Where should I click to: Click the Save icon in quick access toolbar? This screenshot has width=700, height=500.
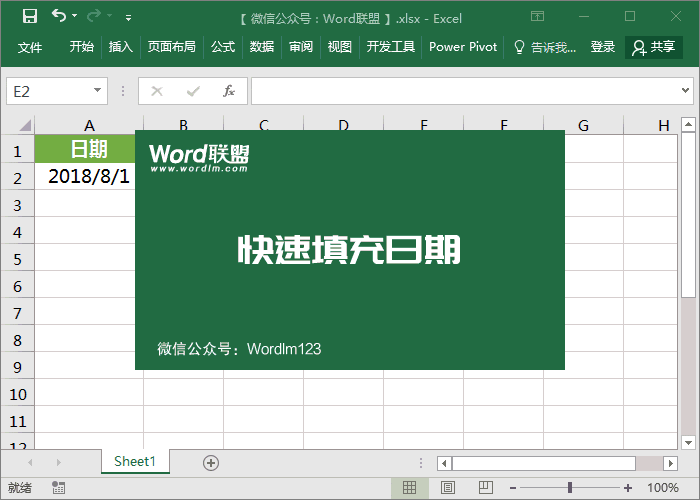point(30,16)
